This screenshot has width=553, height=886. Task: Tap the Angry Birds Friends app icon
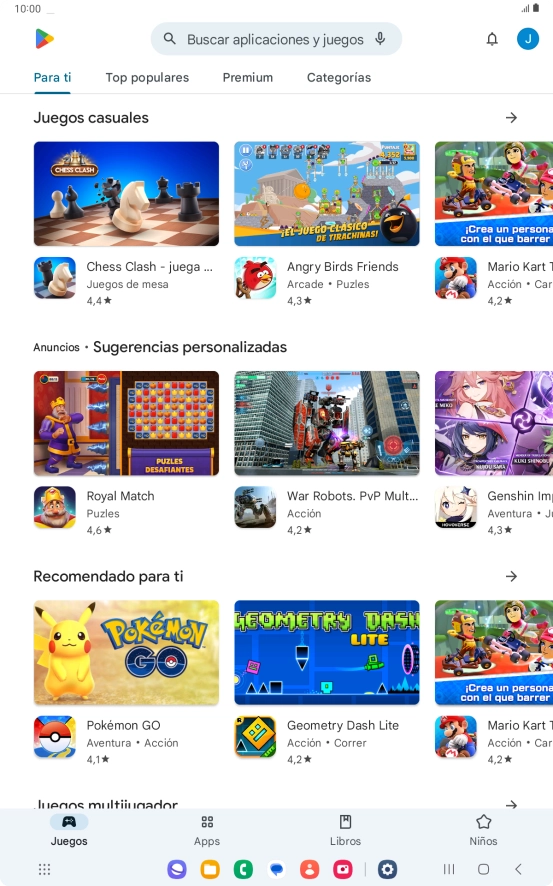tap(255, 278)
